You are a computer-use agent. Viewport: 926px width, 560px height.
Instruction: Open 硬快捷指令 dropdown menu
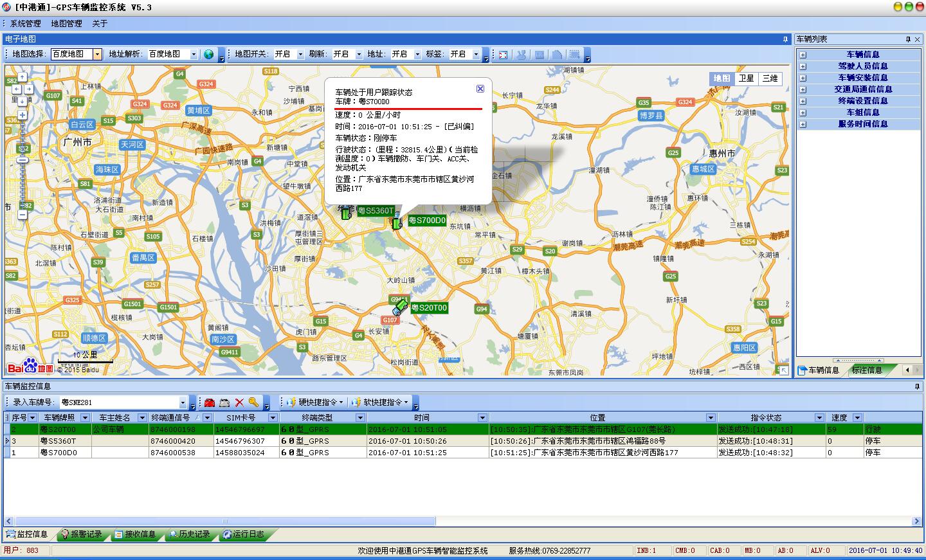point(314,402)
